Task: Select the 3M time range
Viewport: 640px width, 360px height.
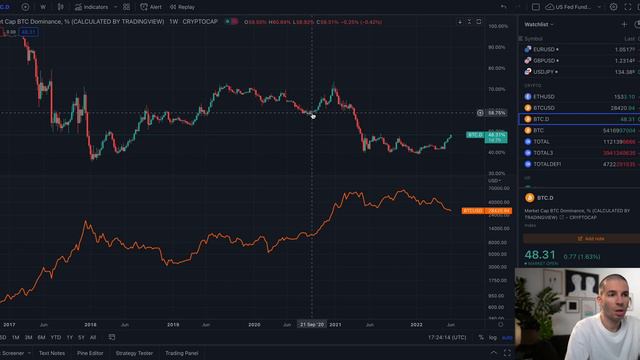Action: click(x=28, y=338)
